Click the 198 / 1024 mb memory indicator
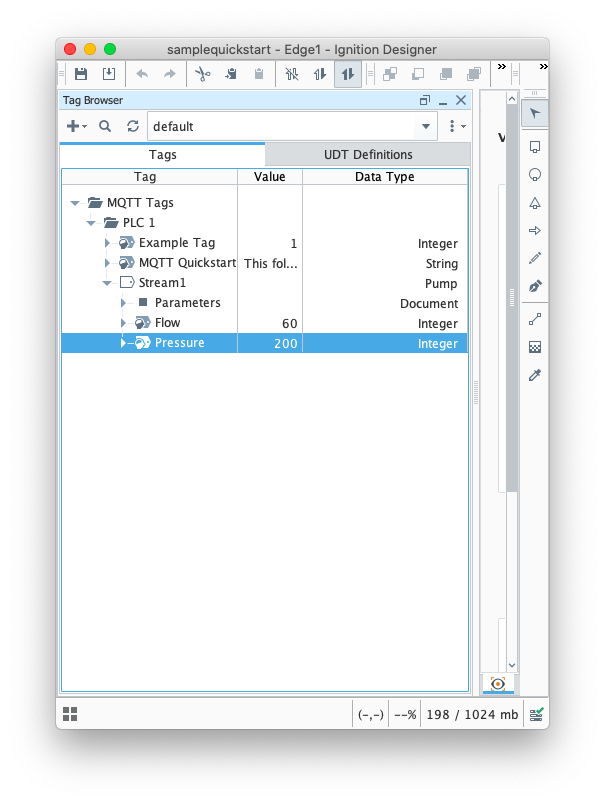The height and width of the screenshot is (803, 605). pos(472,714)
